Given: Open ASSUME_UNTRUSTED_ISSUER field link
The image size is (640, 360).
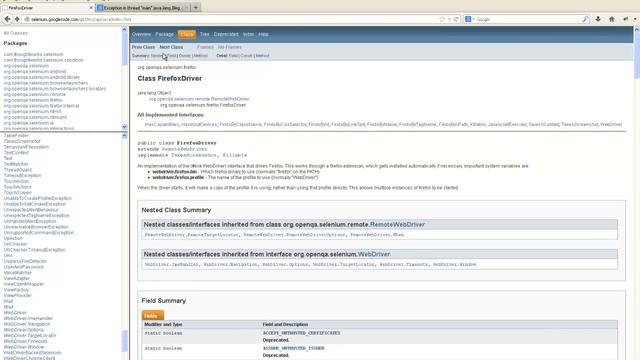Looking at the screenshot, I should (x=293, y=348).
